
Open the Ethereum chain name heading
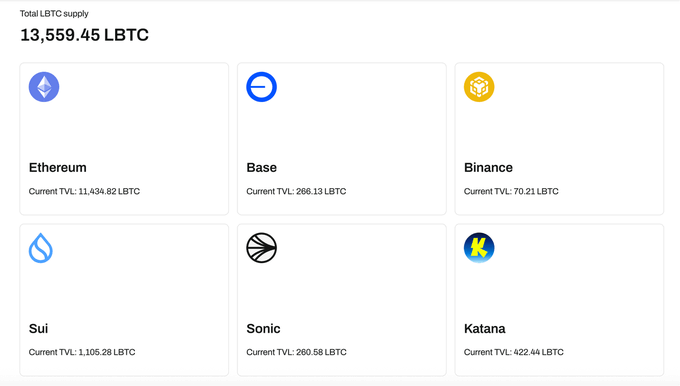coord(58,167)
